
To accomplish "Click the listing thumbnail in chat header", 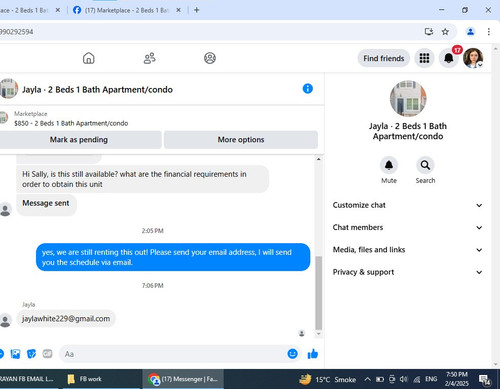I will tap(9, 89).
